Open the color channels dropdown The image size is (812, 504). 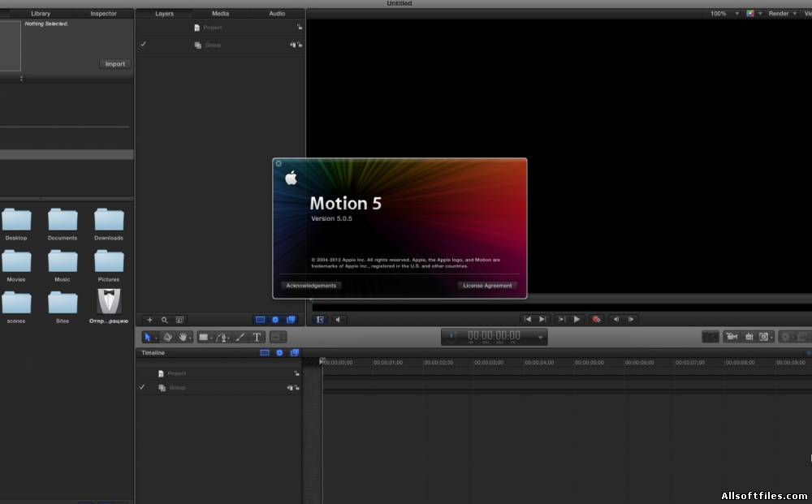click(x=752, y=14)
